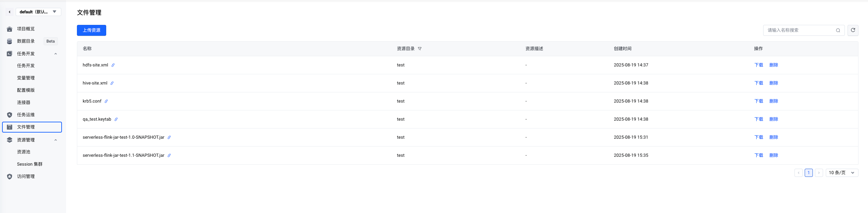
Task: Click the filter icon on 资源目录 column
Action: point(420,49)
